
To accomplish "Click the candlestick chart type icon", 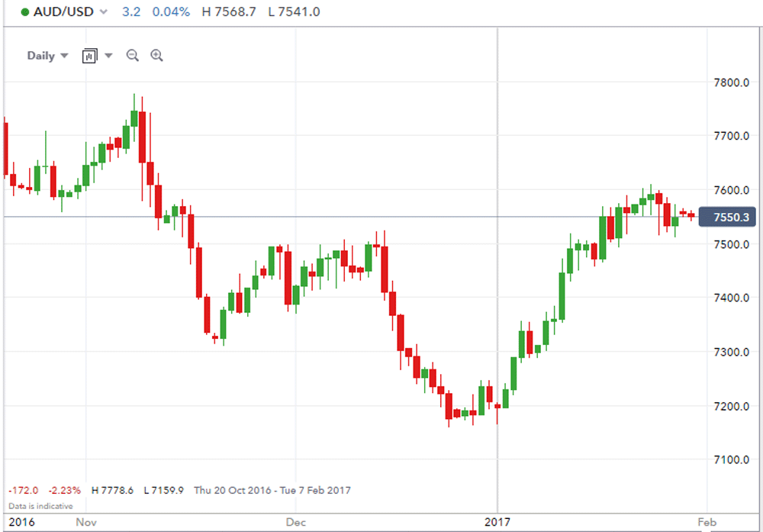I will pos(89,56).
